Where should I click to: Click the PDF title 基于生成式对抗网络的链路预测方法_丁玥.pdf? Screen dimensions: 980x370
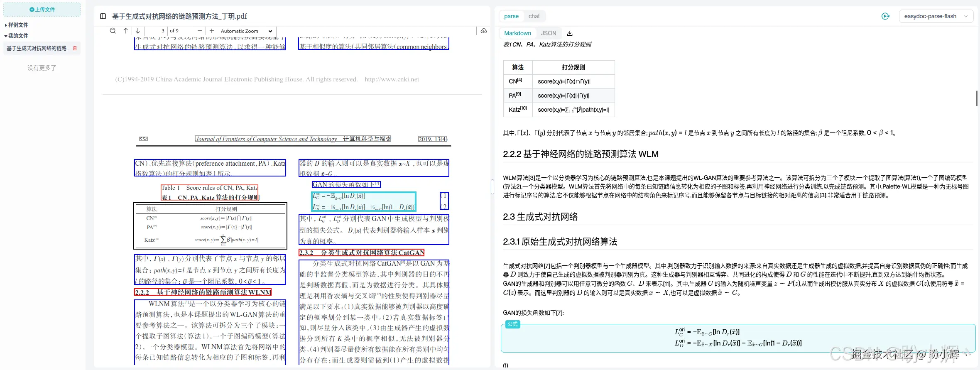[179, 16]
